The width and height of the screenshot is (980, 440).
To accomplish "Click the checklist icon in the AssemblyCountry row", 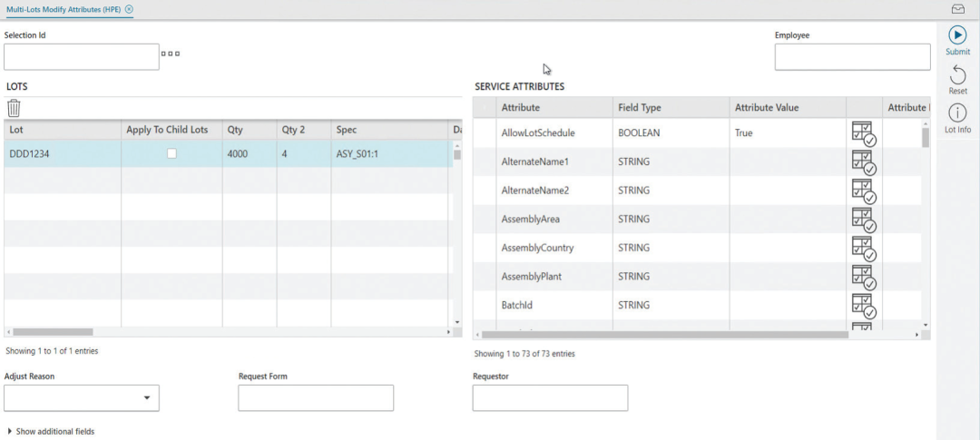I will [863, 249].
